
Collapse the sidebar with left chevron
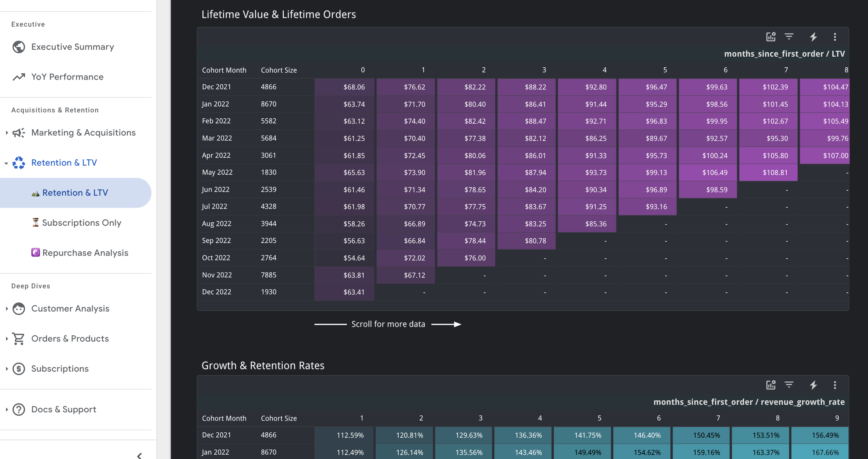coord(140,455)
